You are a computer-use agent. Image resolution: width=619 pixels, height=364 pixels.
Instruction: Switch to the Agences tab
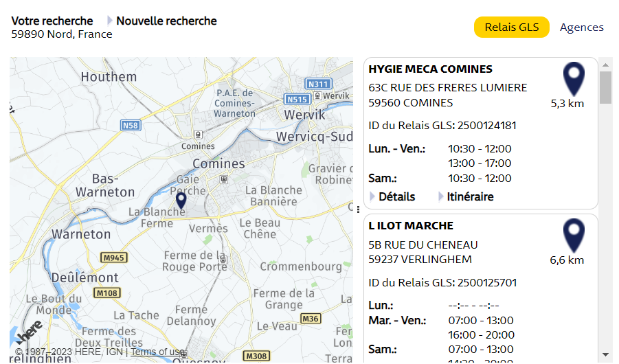581,27
